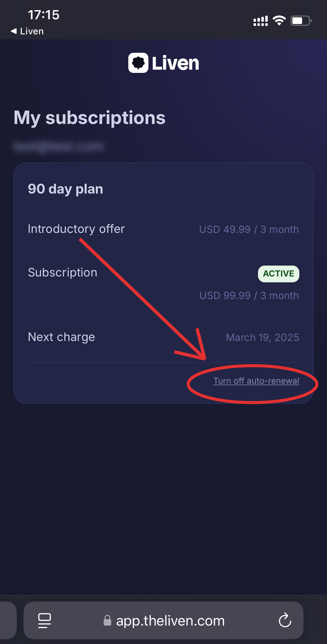Tap the 90 day plan title
The image size is (327, 644).
pyautogui.click(x=65, y=189)
